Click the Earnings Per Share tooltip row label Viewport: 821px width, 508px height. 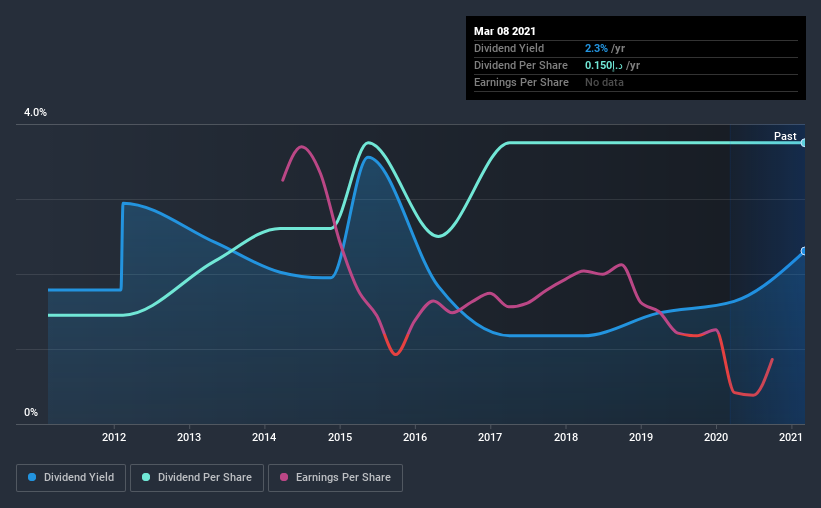tap(521, 82)
